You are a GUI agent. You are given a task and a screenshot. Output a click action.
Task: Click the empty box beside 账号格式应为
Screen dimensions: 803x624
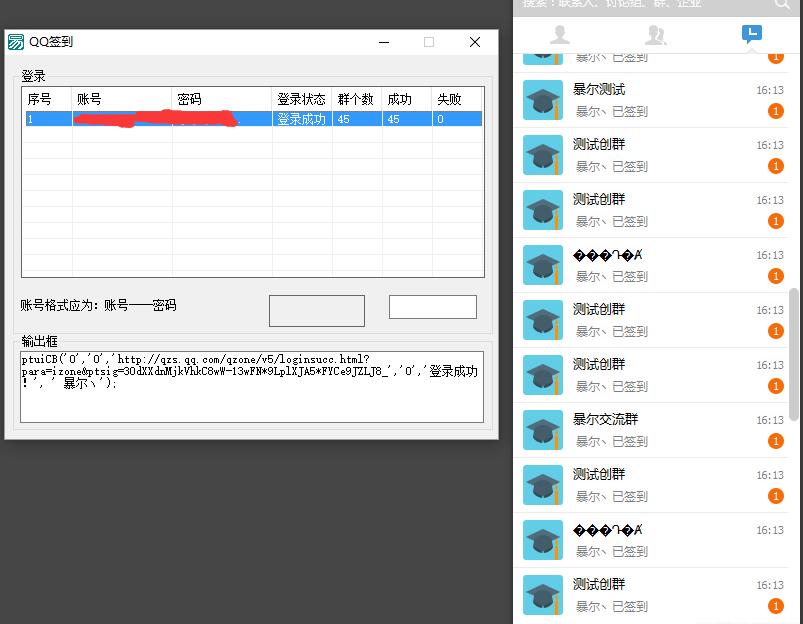316,310
